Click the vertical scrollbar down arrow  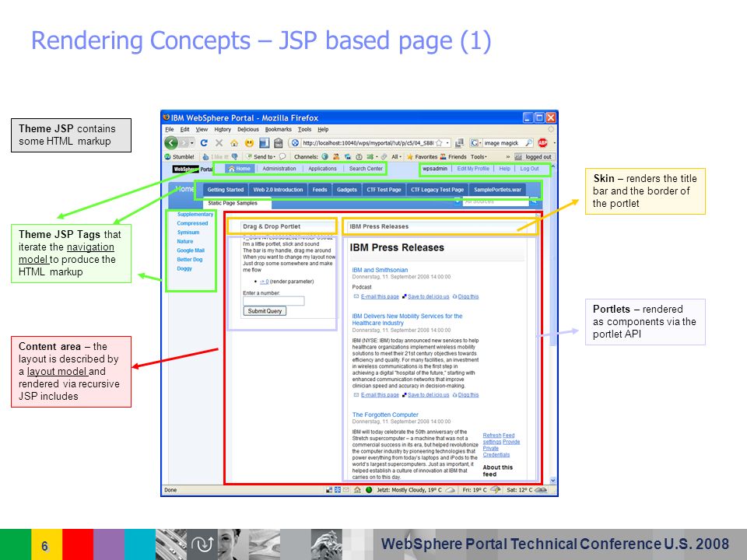552,481
